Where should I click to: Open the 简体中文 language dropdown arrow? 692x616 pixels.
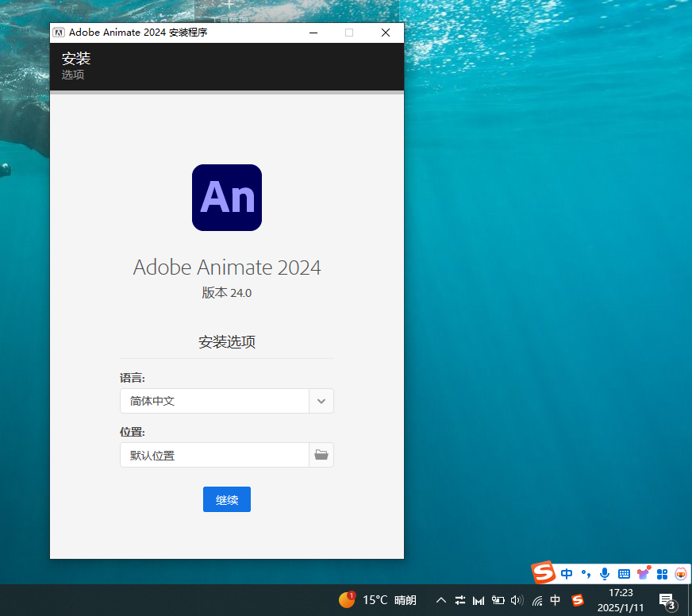tap(321, 401)
